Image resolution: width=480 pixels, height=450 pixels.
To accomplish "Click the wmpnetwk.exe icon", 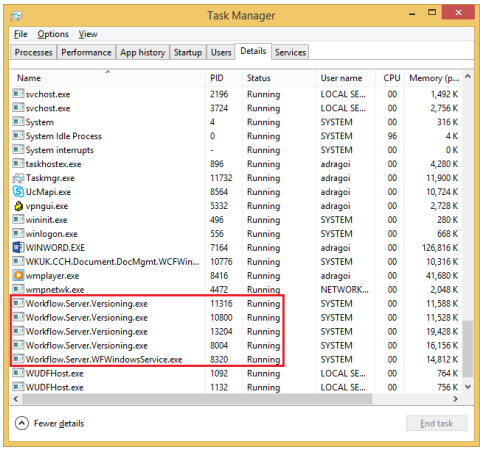I will pyautogui.click(x=18, y=289).
